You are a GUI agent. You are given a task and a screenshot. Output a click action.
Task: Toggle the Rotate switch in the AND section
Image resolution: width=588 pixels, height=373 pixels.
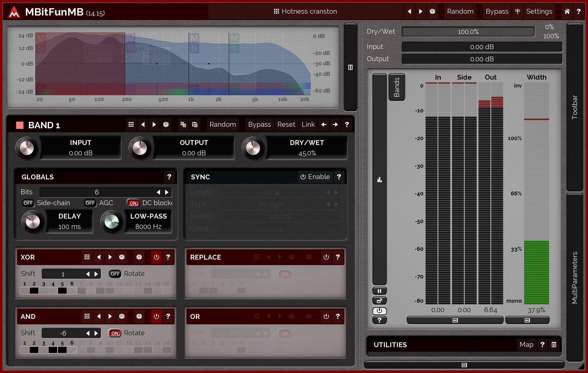[115, 333]
